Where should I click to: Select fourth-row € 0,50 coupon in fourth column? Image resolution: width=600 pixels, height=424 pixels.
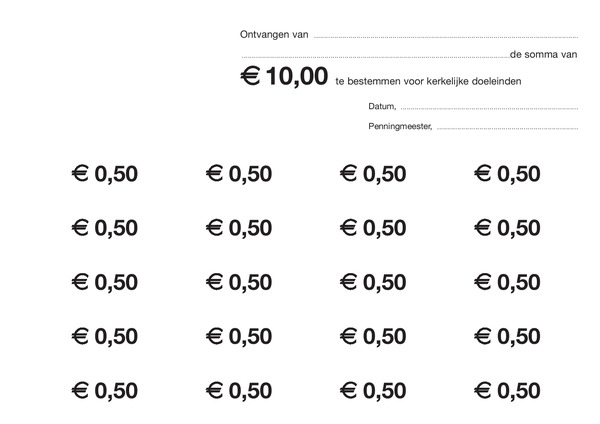click(507, 336)
